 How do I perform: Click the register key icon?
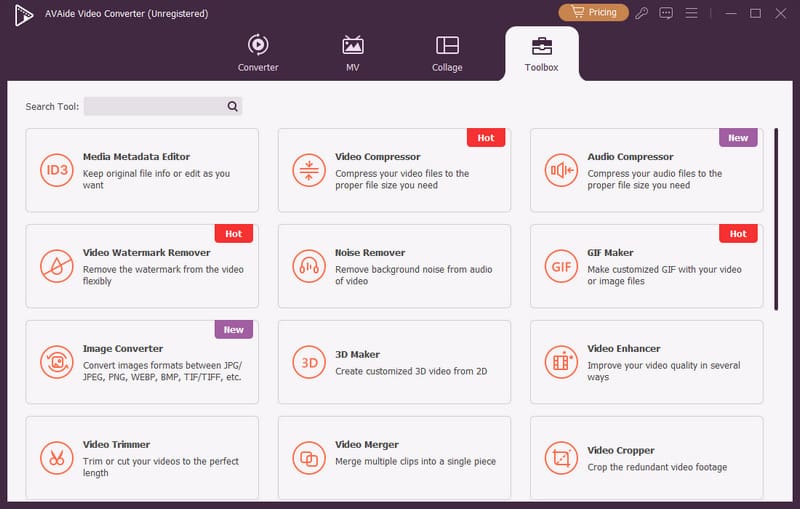pyautogui.click(x=641, y=13)
